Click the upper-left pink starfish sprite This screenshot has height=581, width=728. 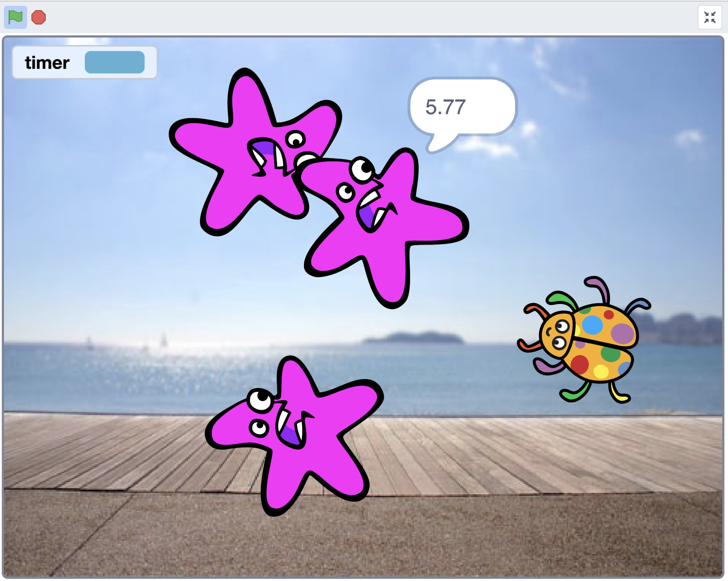point(255,152)
